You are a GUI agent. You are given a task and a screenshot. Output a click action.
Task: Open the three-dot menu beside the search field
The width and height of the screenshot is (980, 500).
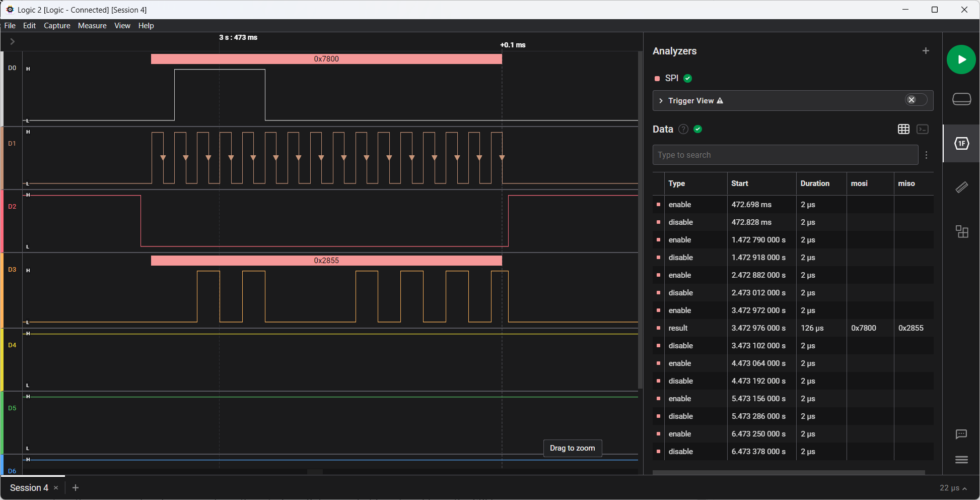[x=927, y=155]
